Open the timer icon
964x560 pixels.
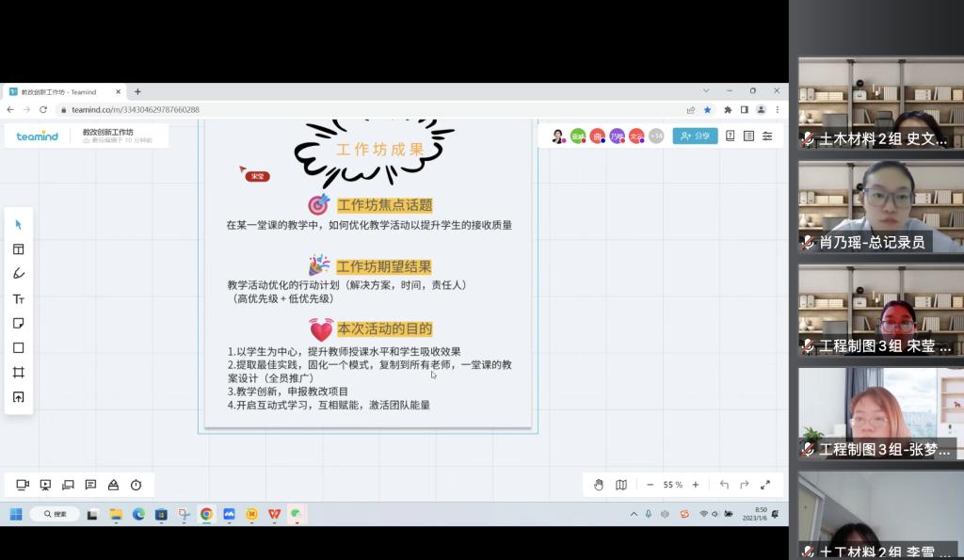(x=136, y=485)
